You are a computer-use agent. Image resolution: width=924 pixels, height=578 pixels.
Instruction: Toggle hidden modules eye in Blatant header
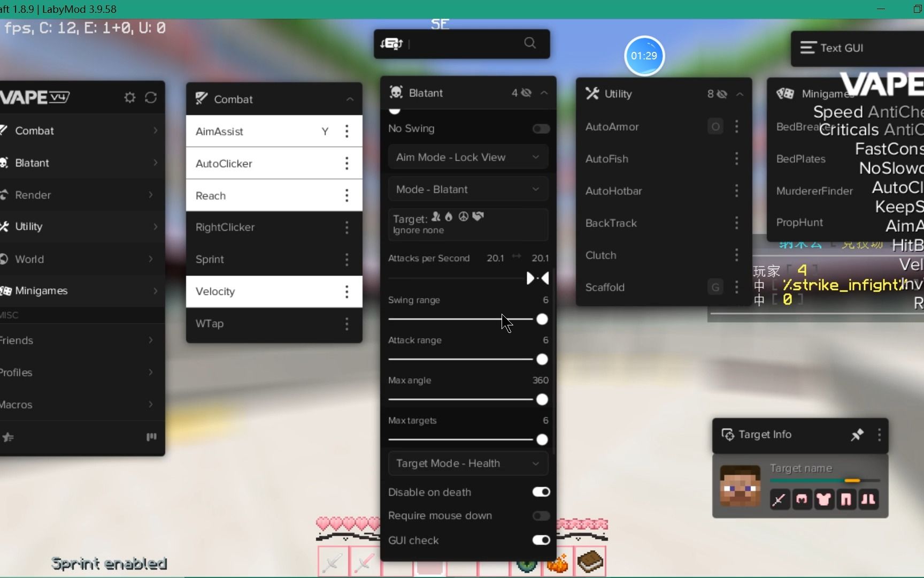[526, 93]
